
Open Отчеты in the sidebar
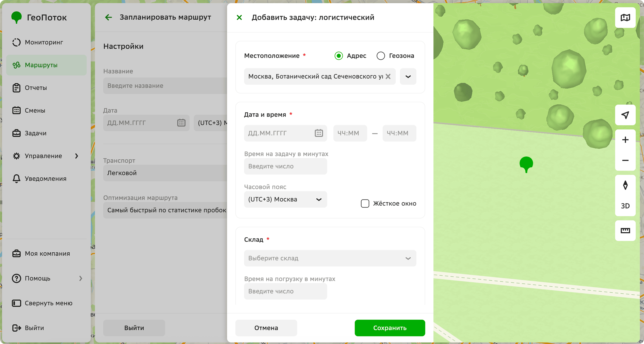46,88
